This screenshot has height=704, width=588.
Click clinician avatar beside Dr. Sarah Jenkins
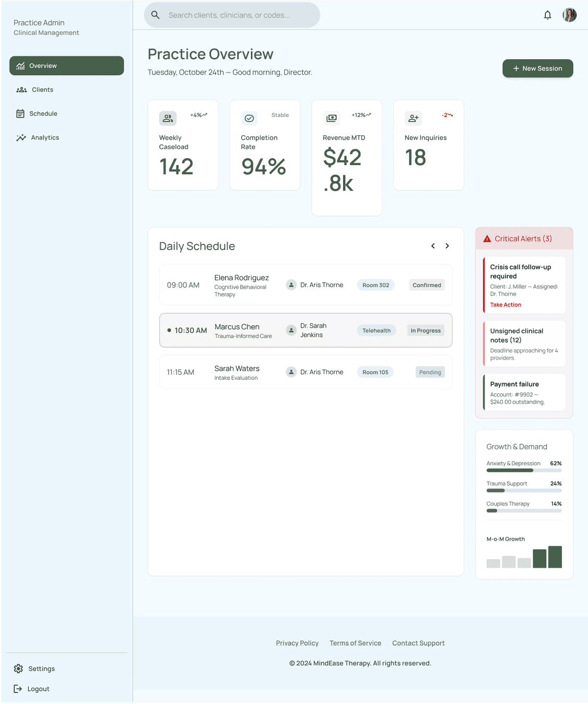[291, 331]
